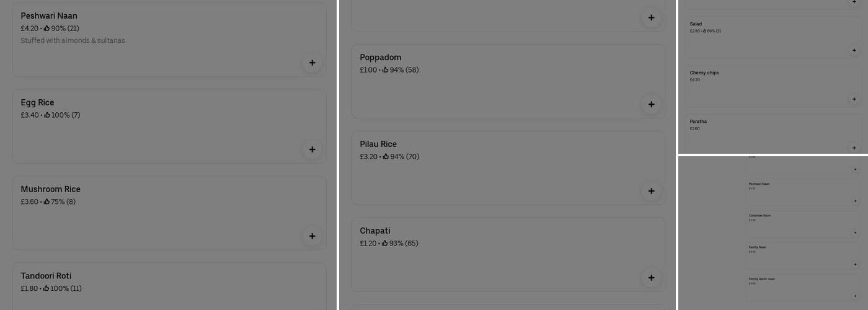Image resolution: width=868 pixels, height=310 pixels.
Task: View Pilau Rice item title
Action: click(x=378, y=144)
